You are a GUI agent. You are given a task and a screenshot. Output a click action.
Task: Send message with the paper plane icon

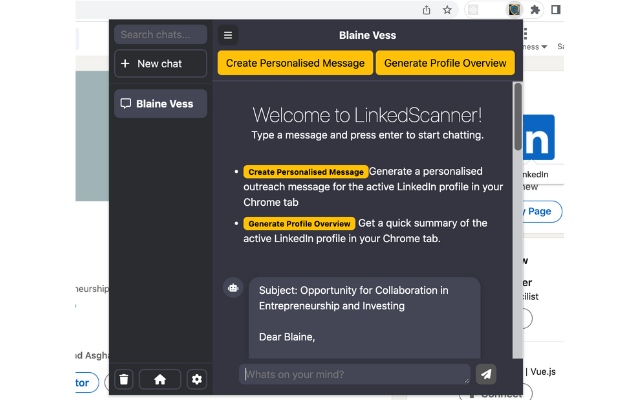[486, 374]
